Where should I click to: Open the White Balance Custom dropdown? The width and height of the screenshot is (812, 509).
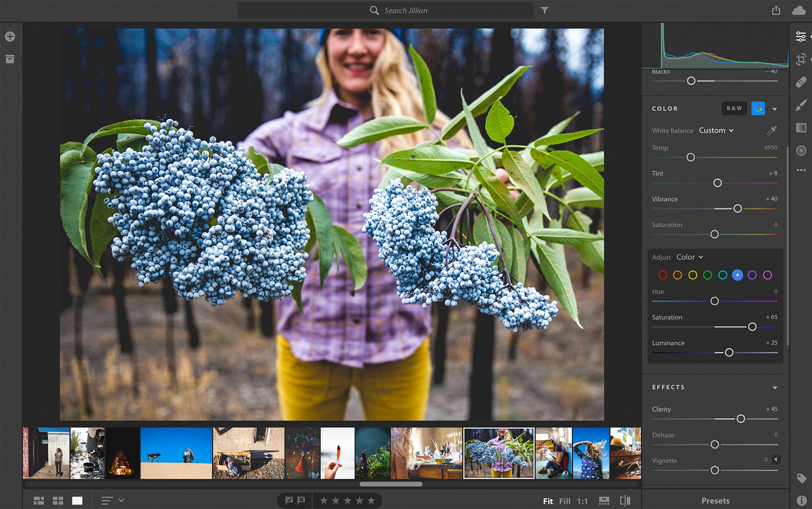point(716,130)
